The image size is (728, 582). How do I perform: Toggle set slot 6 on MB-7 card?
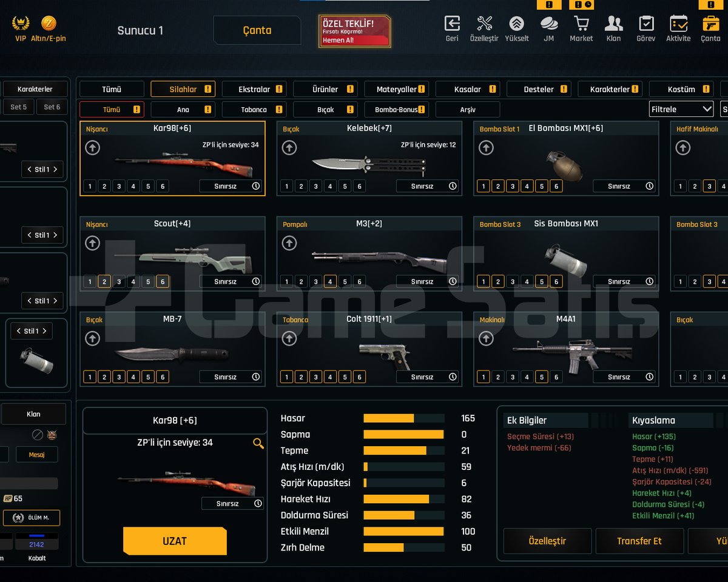click(x=162, y=377)
